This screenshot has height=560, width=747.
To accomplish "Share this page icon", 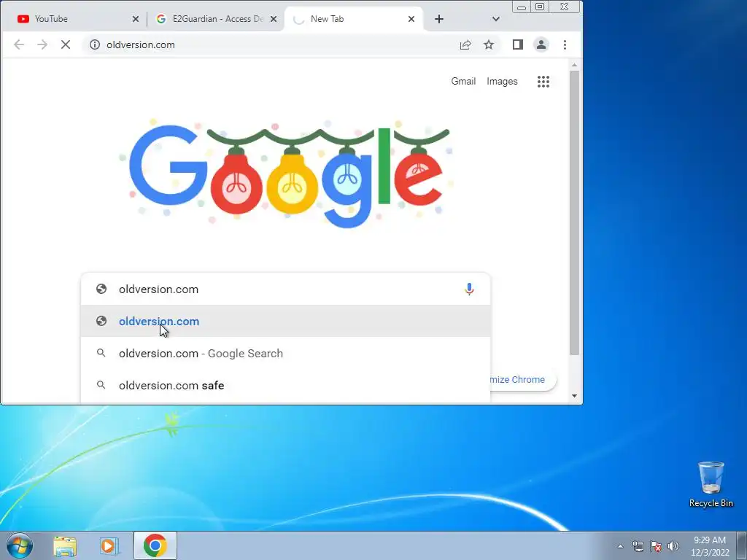I will (x=465, y=44).
